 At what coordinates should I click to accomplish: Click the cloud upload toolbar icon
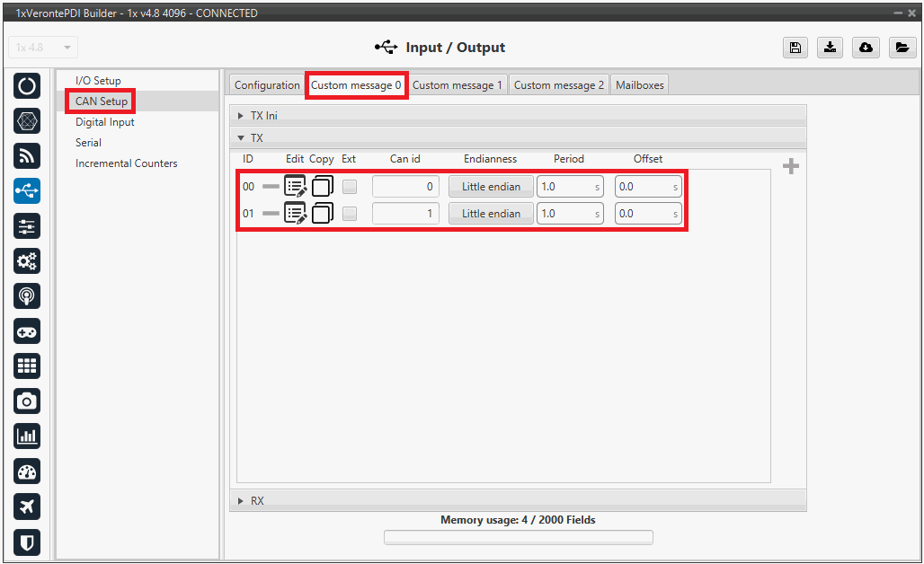866,48
